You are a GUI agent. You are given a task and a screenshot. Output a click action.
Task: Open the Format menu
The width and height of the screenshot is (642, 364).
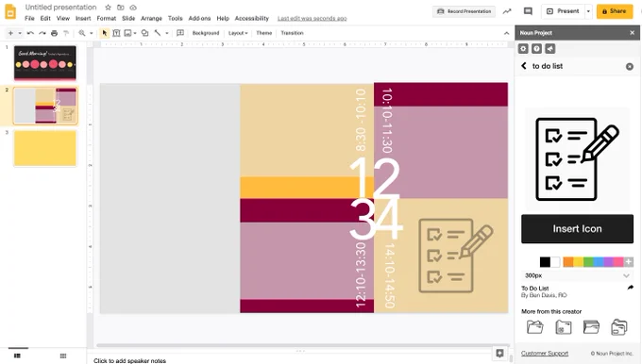pos(107,19)
